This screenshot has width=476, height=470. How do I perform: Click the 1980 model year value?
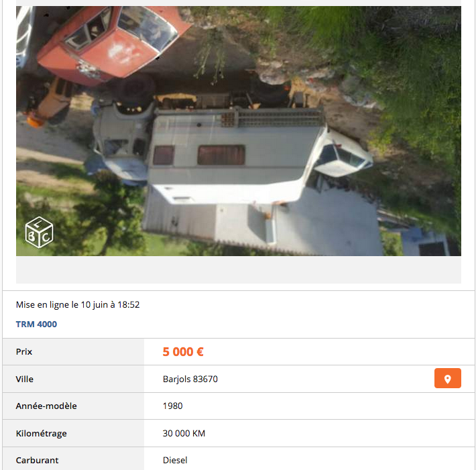click(x=173, y=406)
